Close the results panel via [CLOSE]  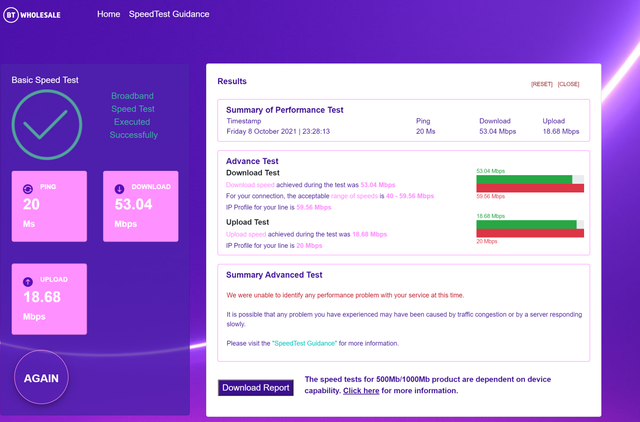pyautogui.click(x=568, y=84)
